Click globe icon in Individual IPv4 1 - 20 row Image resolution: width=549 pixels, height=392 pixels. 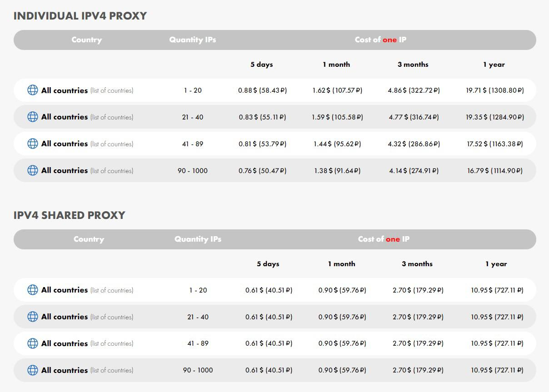point(33,90)
